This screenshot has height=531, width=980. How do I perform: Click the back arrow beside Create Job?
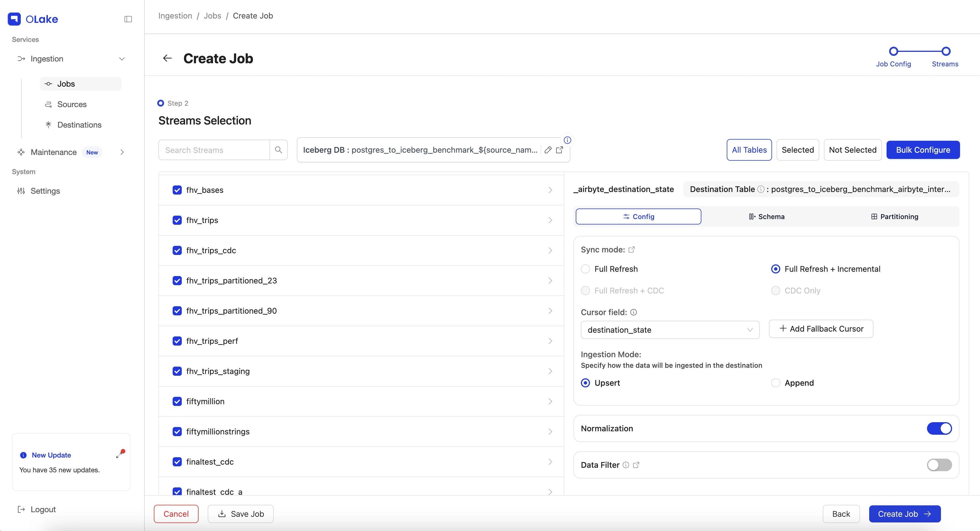168,58
